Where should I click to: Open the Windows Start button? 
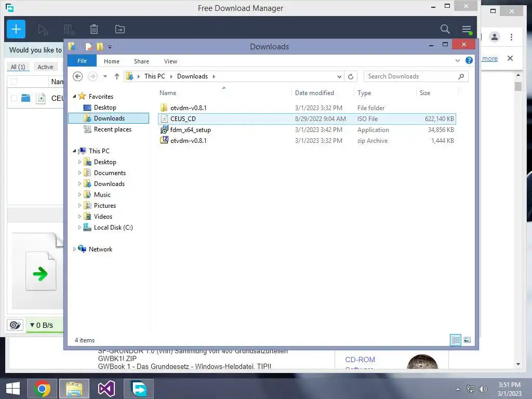(13, 388)
